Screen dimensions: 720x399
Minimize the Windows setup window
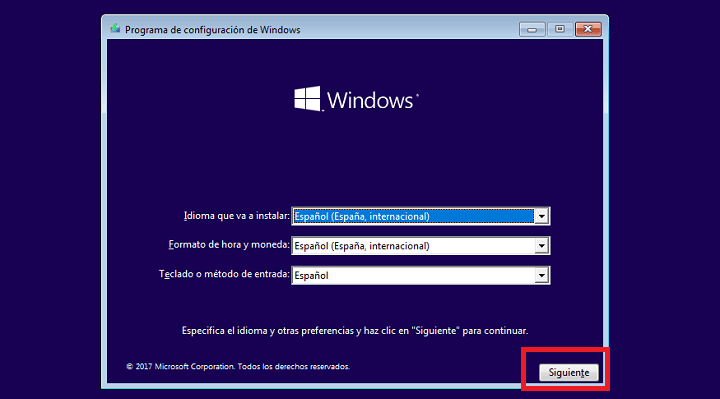[532, 29]
